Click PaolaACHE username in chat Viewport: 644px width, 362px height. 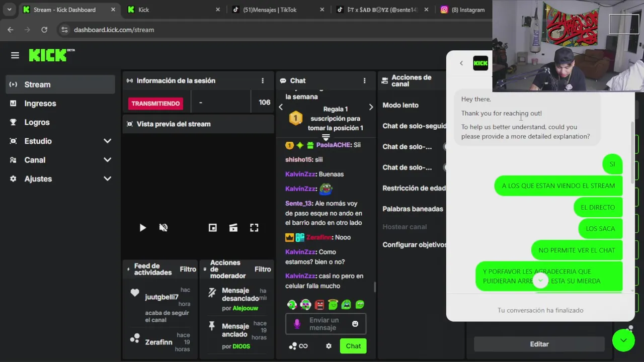pyautogui.click(x=333, y=145)
